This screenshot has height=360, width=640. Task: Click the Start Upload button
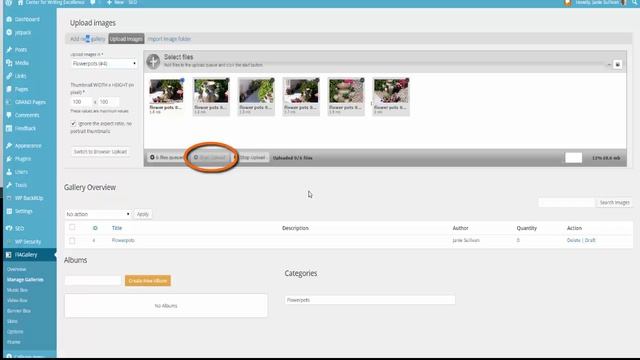(x=210, y=158)
